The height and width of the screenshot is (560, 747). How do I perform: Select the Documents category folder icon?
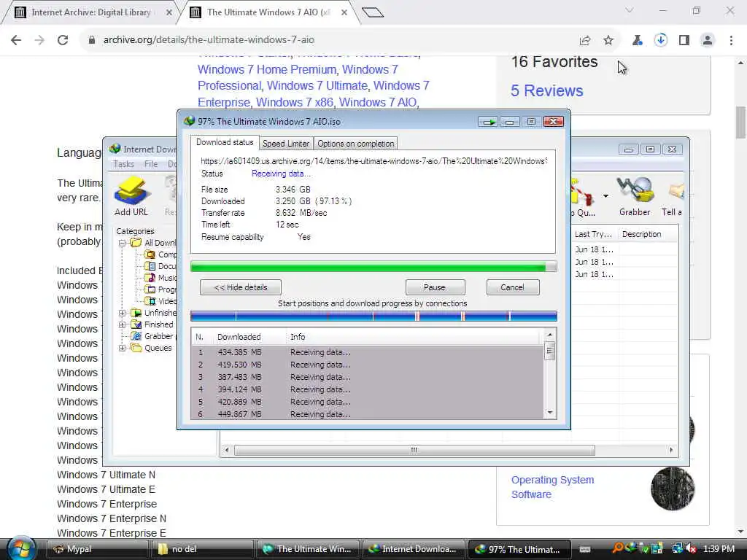point(150,266)
